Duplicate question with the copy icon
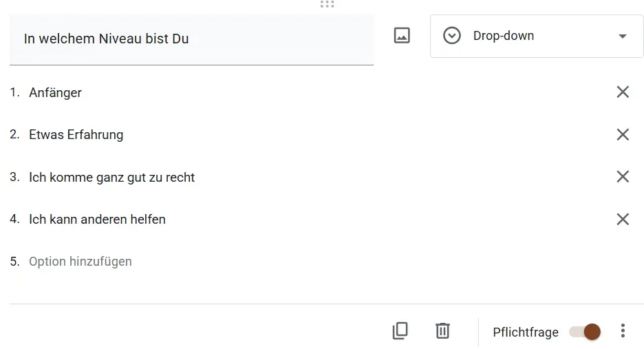Viewport: 644px width, 349px height. coord(400,331)
